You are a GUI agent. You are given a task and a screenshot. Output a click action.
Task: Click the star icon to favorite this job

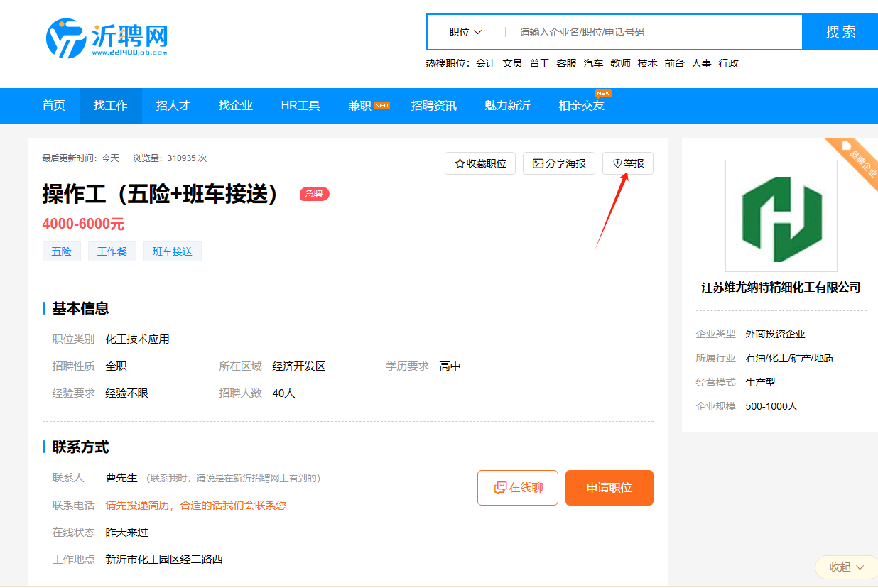pyautogui.click(x=460, y=163)
